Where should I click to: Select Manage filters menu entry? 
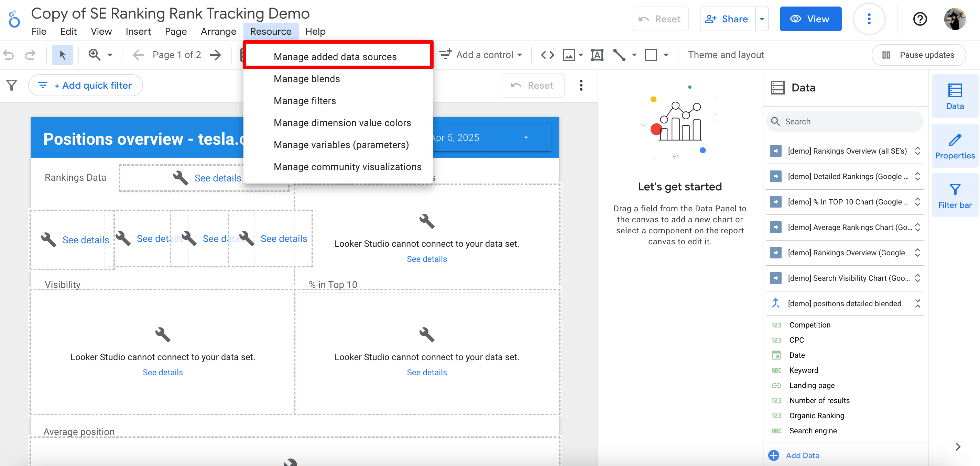coord(338,101)
